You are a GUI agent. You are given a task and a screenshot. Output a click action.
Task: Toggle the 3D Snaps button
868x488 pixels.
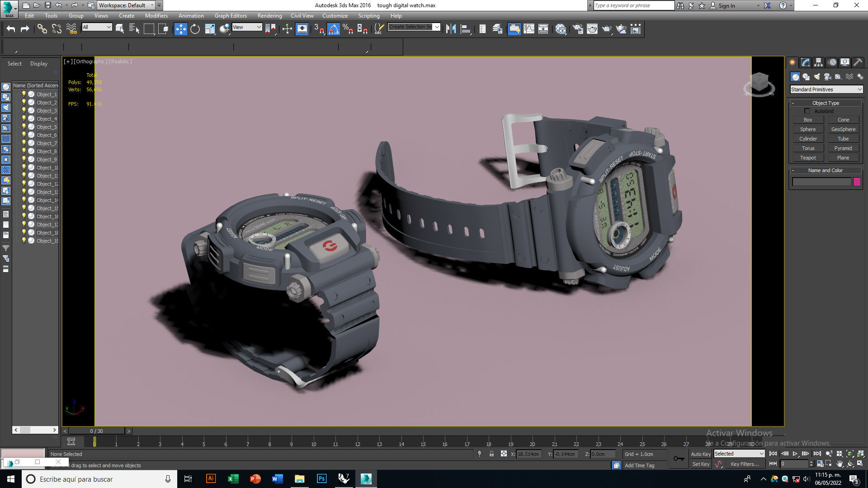pyautogui.click(x=319, y=29)
